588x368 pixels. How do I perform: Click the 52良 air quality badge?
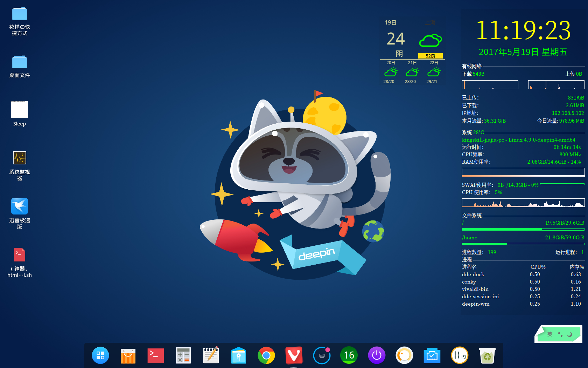click(430, 56)
